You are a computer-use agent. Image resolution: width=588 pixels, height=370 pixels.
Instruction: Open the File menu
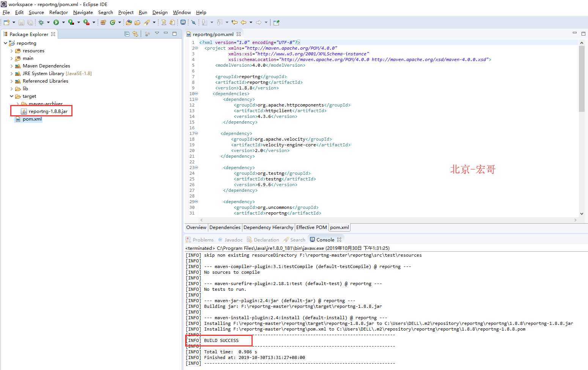6,12
